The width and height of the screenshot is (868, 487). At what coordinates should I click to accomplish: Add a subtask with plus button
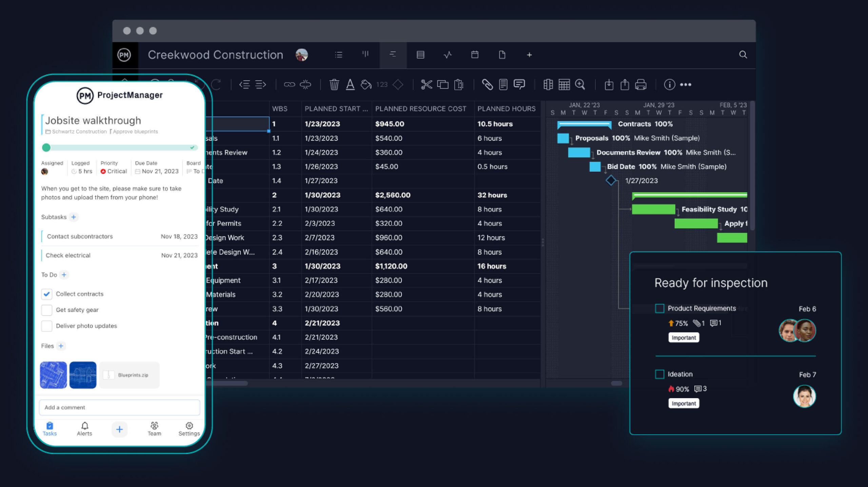pos(74,217)
